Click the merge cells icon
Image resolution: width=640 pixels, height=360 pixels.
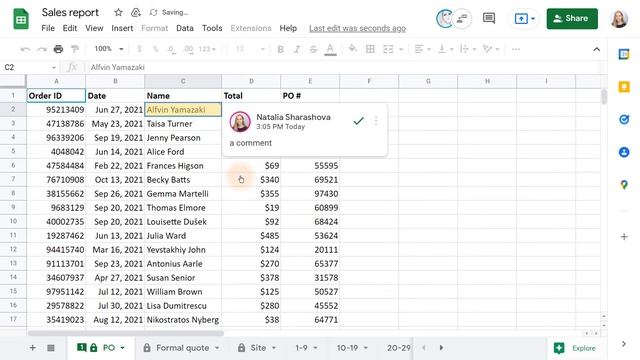[x=388, y=49]
